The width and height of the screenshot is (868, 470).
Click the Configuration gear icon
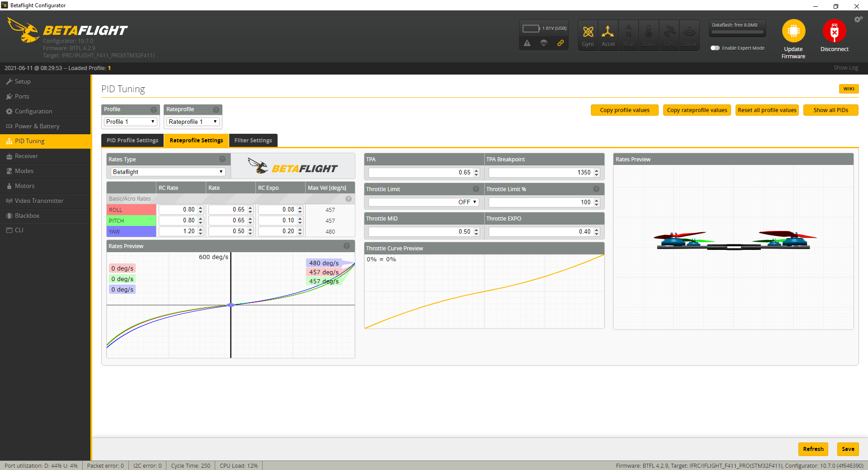point(9,111)
